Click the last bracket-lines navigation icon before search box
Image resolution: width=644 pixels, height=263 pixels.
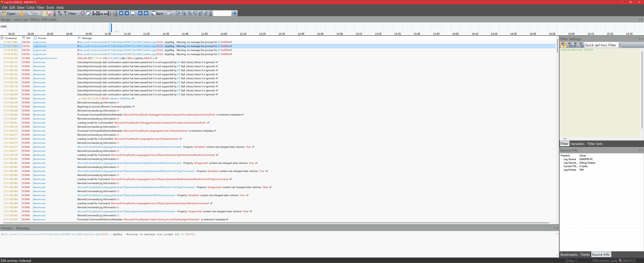(x=207, y=13)
